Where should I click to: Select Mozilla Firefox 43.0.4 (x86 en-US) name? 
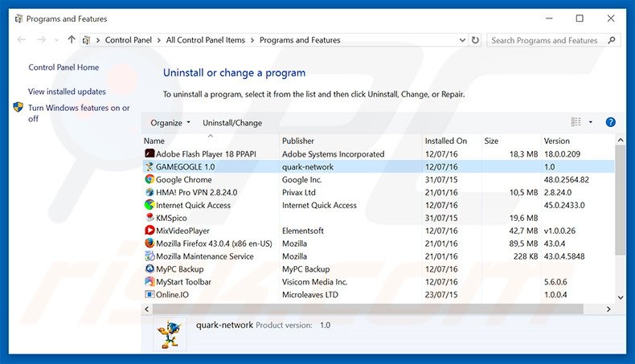coord(214,243)
